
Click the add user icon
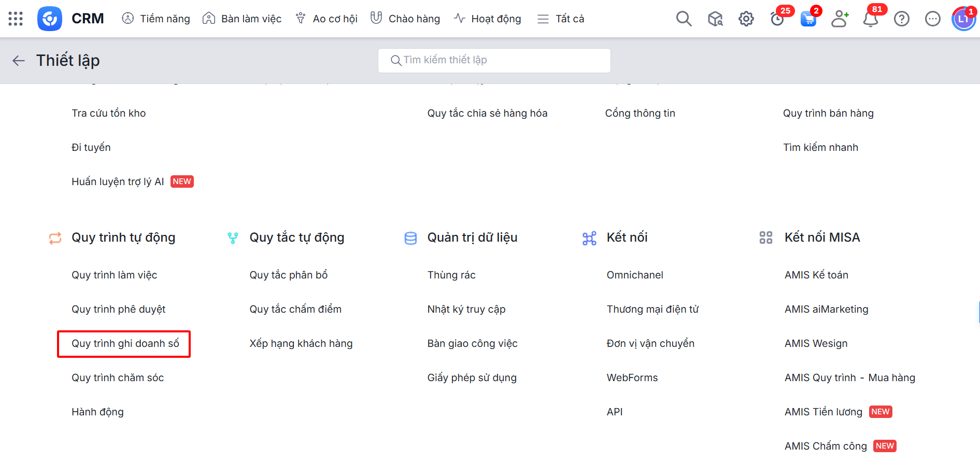pyautogui.click(x=839, y=19)
